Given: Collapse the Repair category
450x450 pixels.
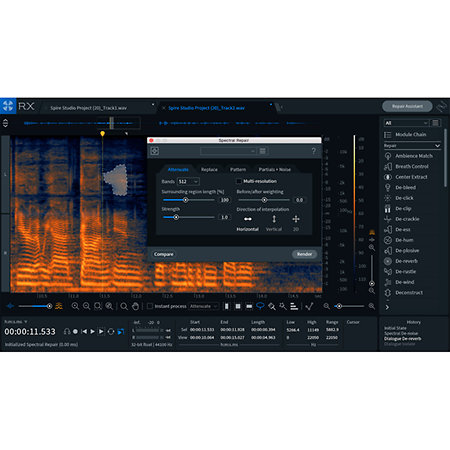Looking at the screenshot, I should point(437,146).
